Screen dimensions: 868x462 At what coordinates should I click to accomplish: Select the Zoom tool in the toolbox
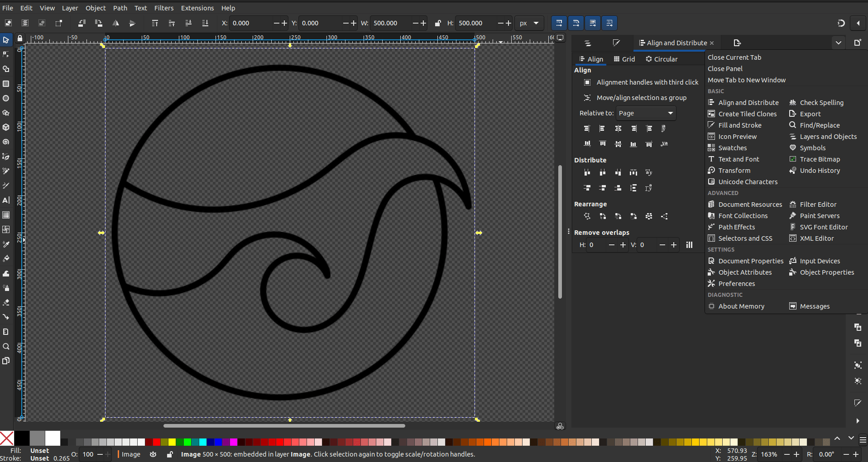(6, 347)
